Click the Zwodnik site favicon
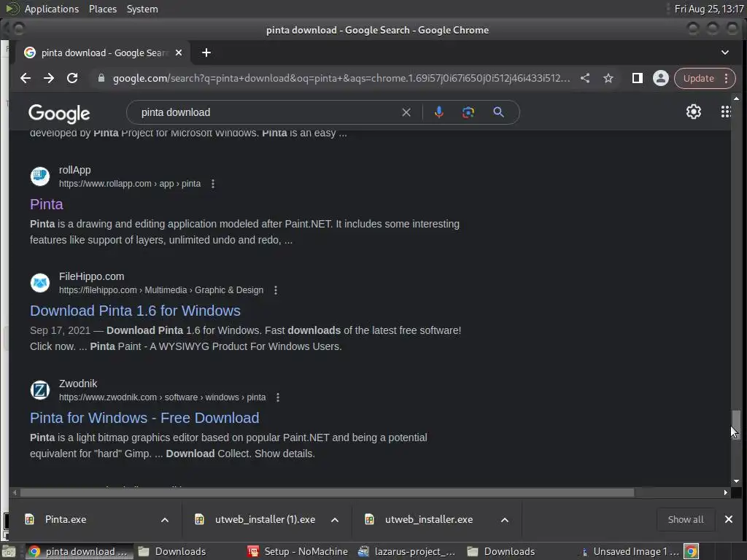The image size is (747, 560). tap(40, 390)
